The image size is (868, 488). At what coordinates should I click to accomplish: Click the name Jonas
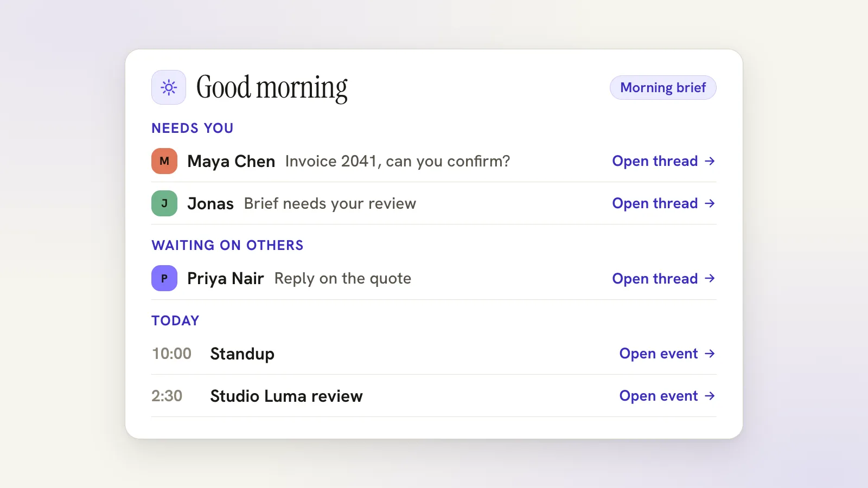210,204
